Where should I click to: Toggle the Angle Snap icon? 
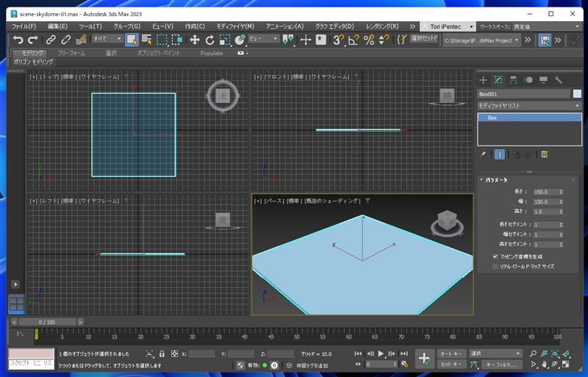[x=354, y=40]
